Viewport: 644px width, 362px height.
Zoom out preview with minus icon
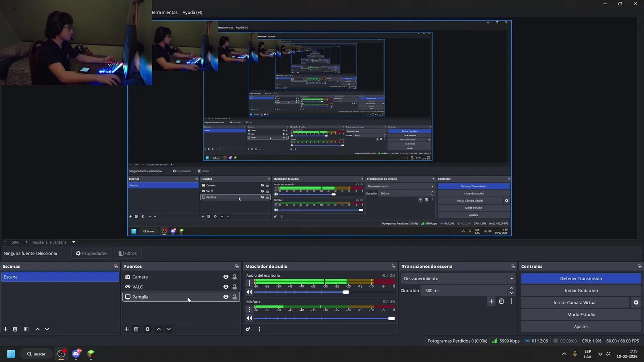point(5,242)
